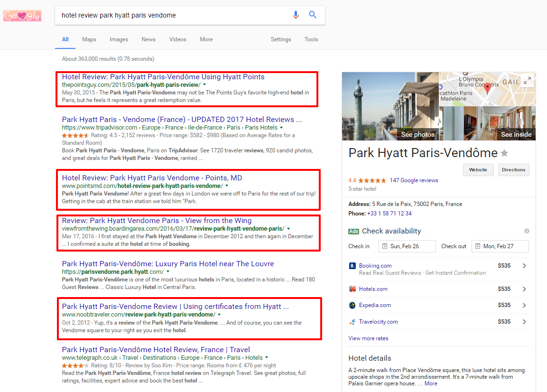
Task: View hotel photos via See photos thumbnail
Action: [390, 106]
